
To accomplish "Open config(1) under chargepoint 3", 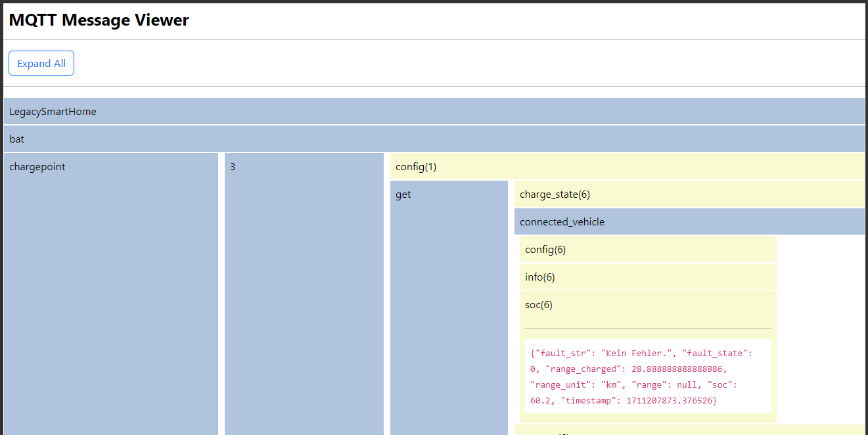I will pos(416,167).
